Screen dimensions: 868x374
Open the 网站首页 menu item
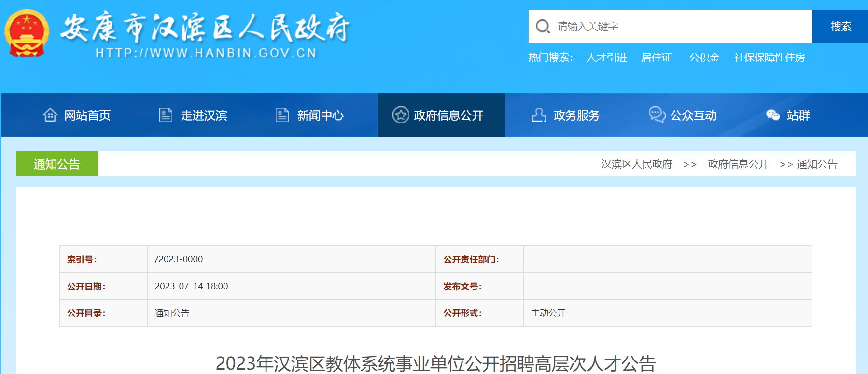pyautogui.click(x=87, y=115)
